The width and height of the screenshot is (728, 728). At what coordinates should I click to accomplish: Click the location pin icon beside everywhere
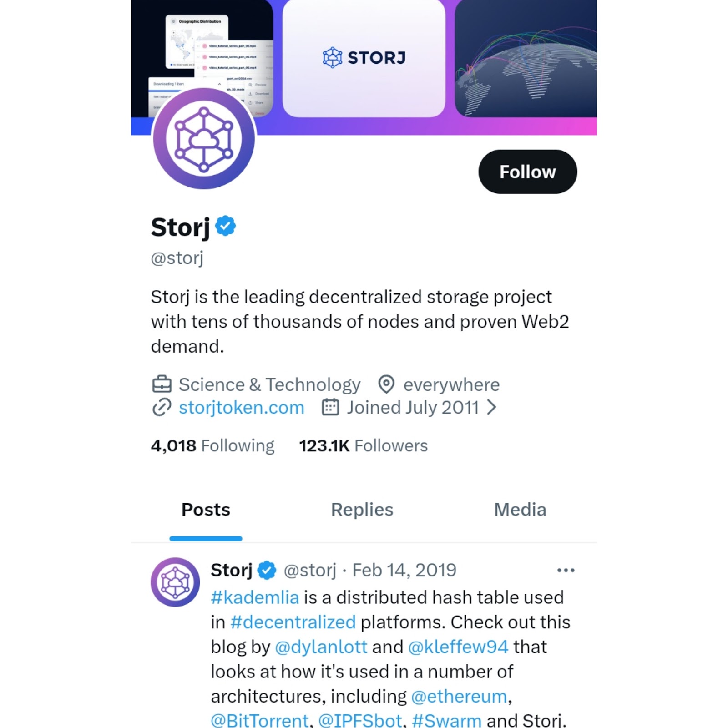tap(386, 384)
